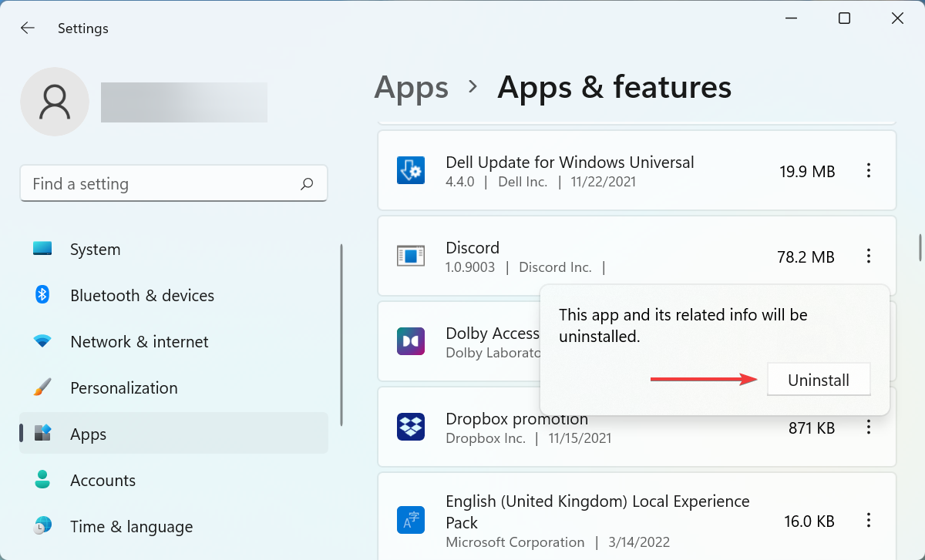
Task: Click the Dolby Access app icon
Action: (x=411, y=341)
